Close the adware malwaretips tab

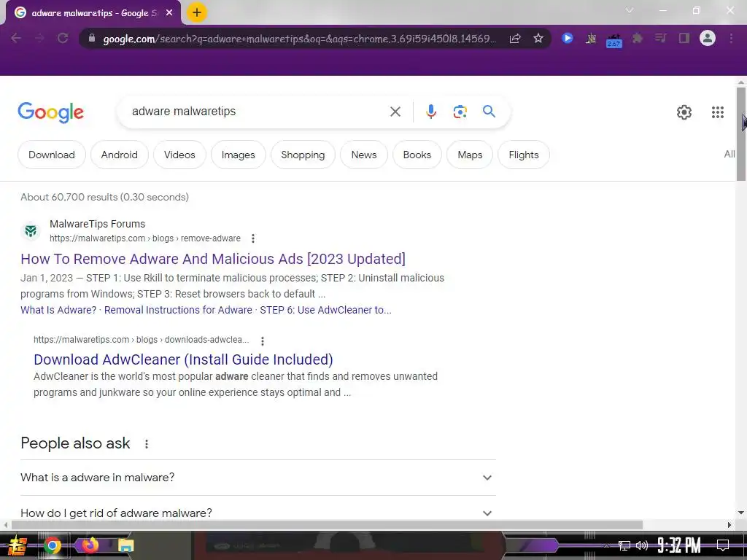coord(169,13)
